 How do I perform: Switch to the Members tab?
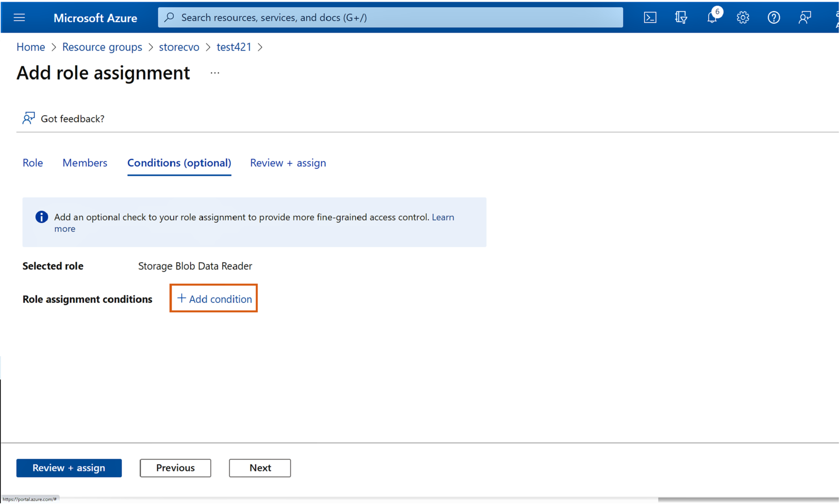(x=85, y=163)
